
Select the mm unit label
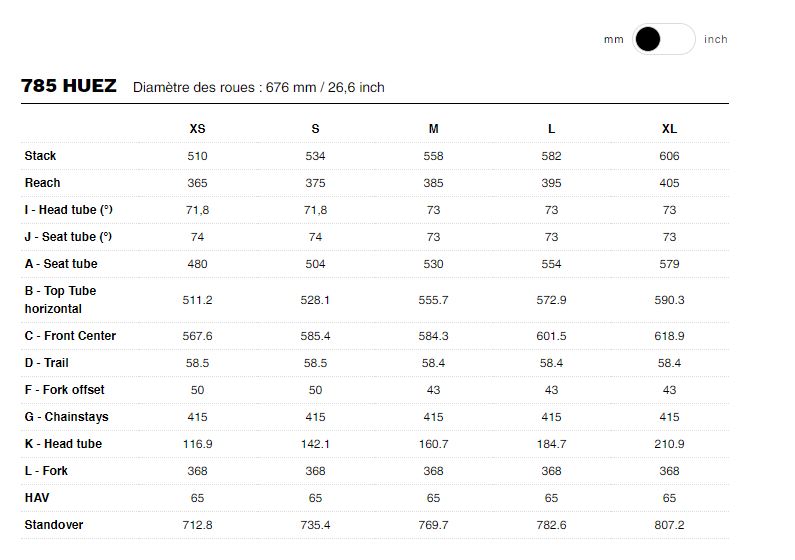(x=613, y=40)
